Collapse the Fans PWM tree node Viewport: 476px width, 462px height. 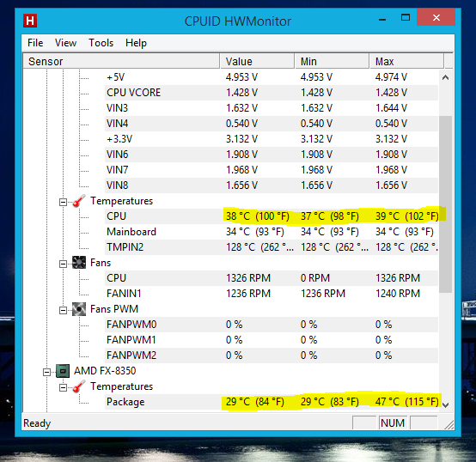click(63, 310)
